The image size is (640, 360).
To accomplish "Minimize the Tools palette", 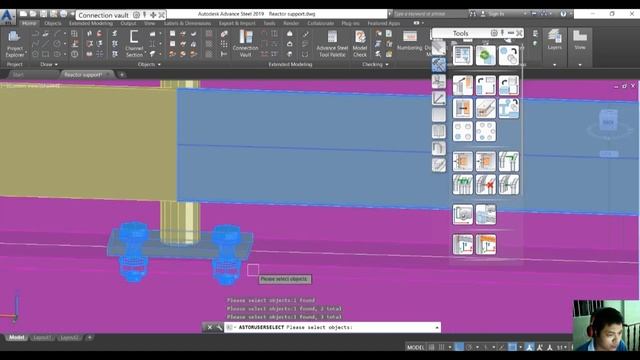I will pyautogui.click(x=511, y=33).
